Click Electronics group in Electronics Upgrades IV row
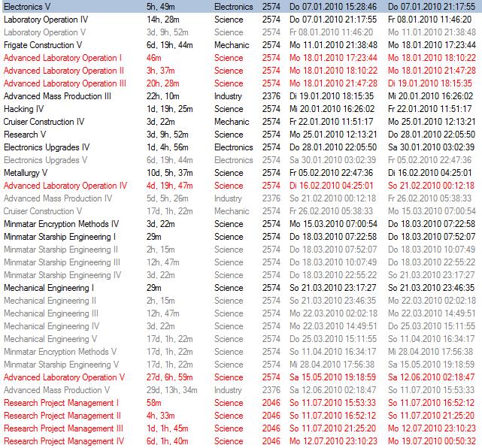 (234, 147)
